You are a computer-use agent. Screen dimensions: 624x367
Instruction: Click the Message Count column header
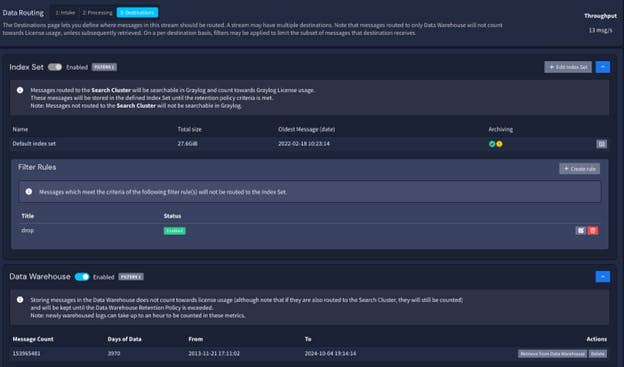tap(33, 339)
